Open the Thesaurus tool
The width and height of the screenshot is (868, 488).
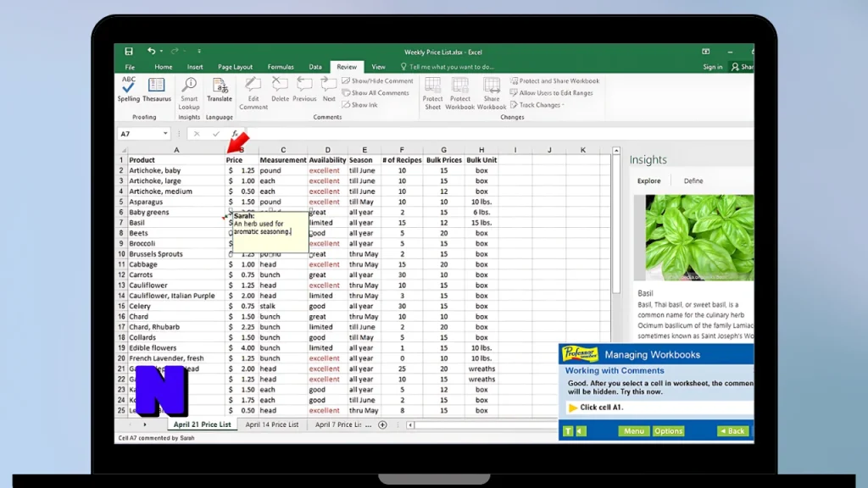157,89
